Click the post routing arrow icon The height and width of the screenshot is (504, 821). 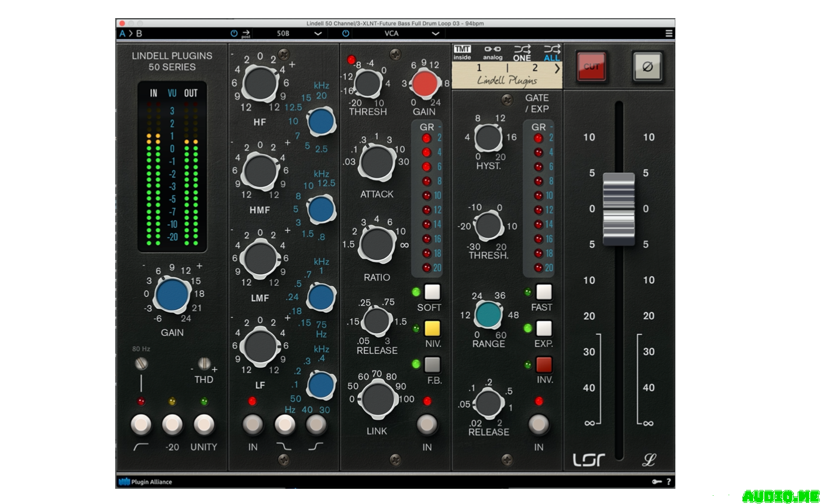click(x=246, y=34)
